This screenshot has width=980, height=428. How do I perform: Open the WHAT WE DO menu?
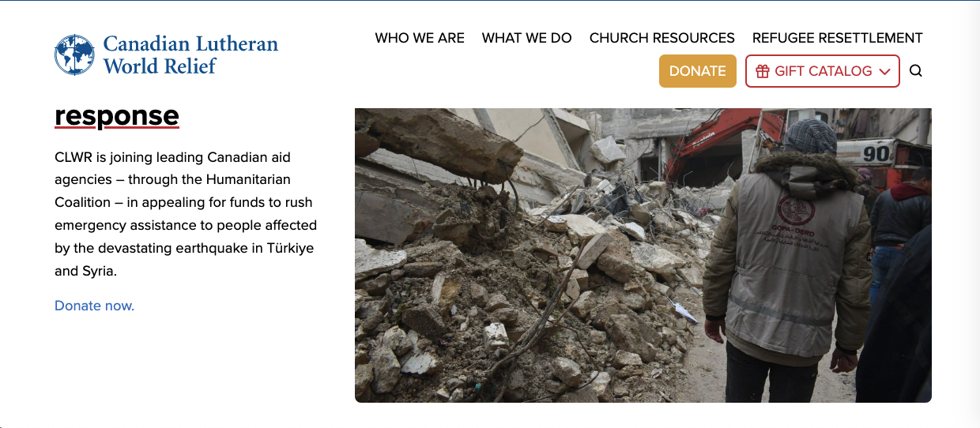[x=527, y=38]
